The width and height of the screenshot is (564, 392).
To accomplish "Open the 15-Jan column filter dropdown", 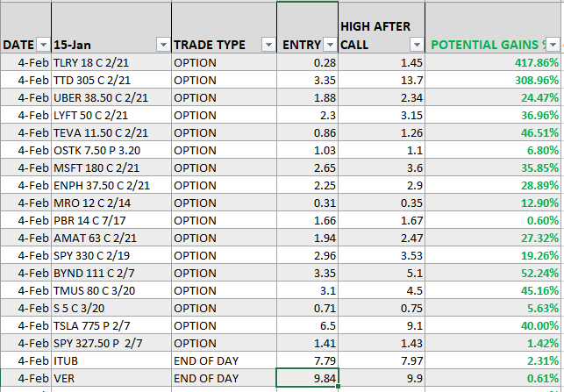I will (x=163, y=45).
